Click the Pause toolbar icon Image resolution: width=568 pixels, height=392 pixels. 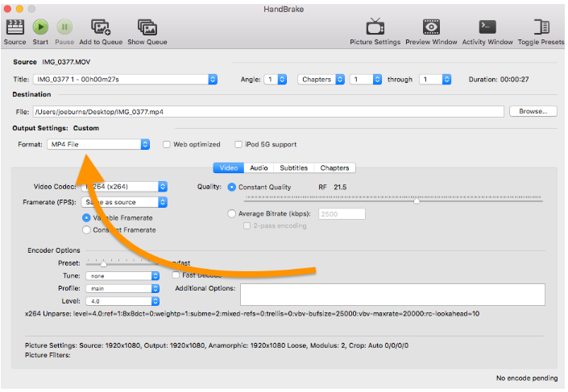(x=64, y=27)
